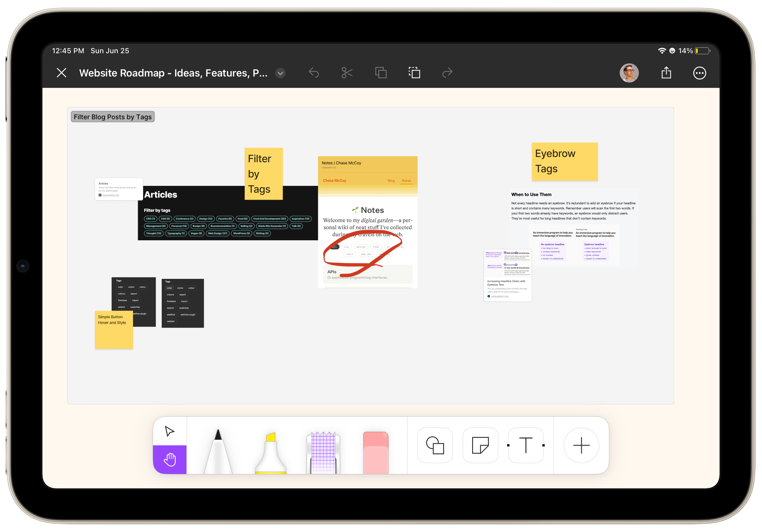Select the pink eraser tool
Image resolution: width=762 pixels, height=532 pixels.
pyautogui.click(x=376, y=452)
